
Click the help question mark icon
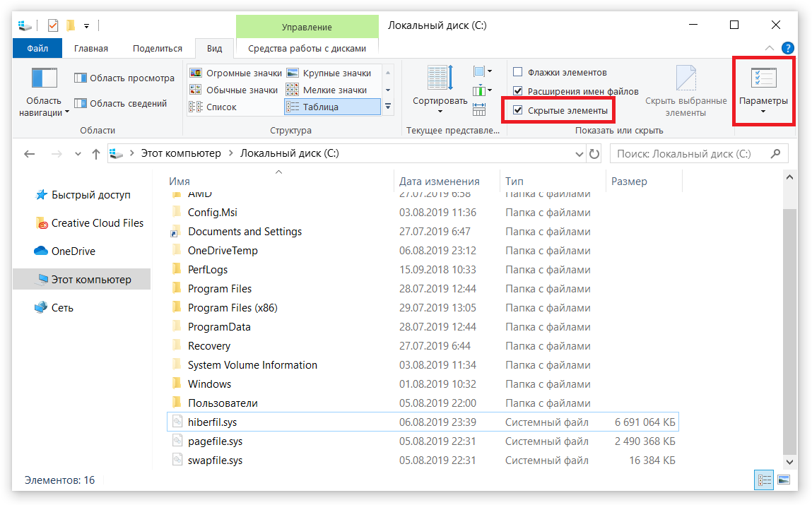tap(787, 49)
